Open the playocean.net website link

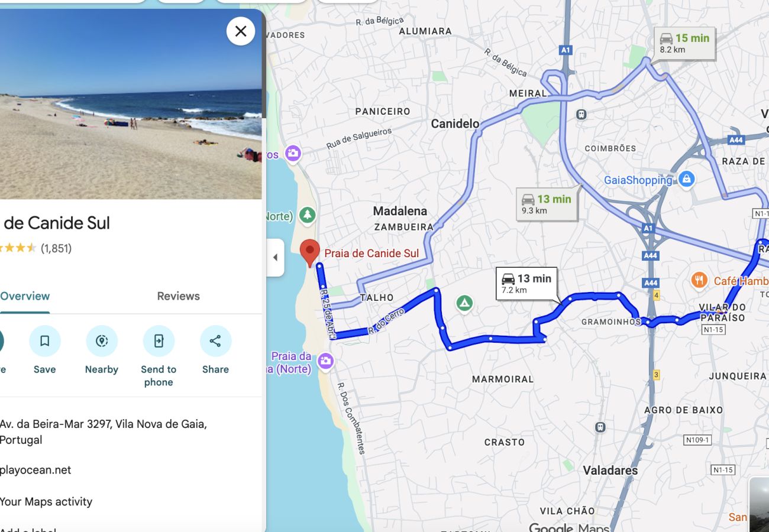pyautogui.click(x=35, y=470)
